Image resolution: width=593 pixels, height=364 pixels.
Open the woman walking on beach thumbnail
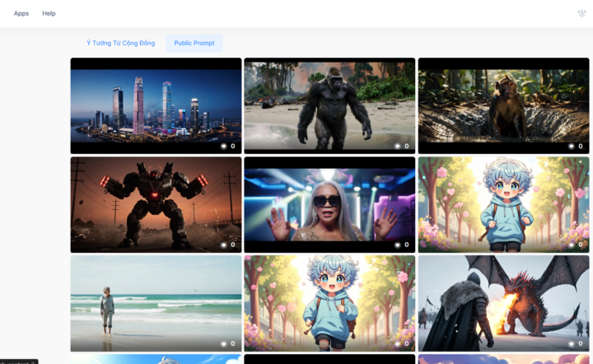coord(156,303)
